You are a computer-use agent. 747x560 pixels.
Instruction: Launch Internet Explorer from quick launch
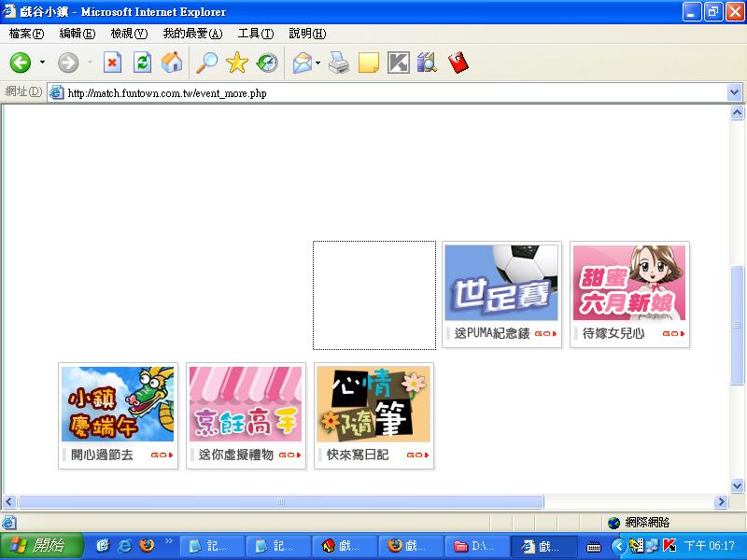[124, 546]
